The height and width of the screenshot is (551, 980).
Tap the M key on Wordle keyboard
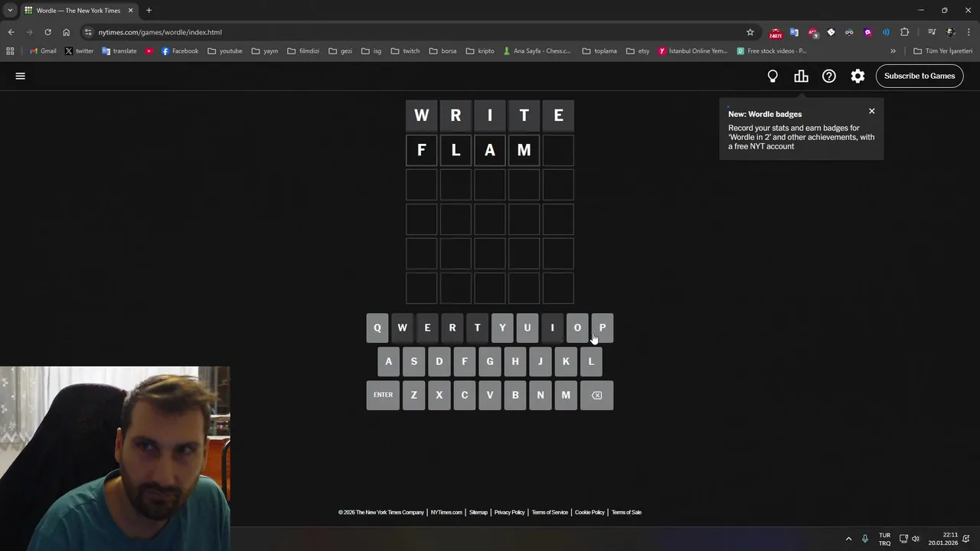point(566,395)
